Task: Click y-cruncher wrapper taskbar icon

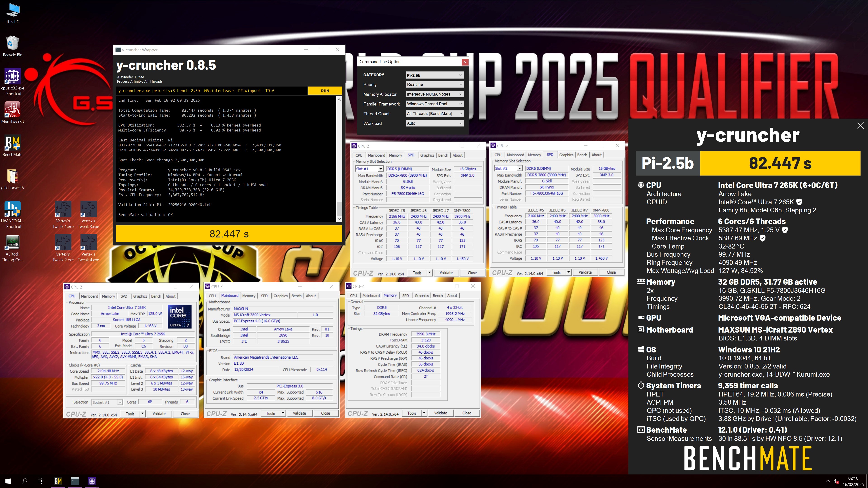Action: click(x=75, y=481)
